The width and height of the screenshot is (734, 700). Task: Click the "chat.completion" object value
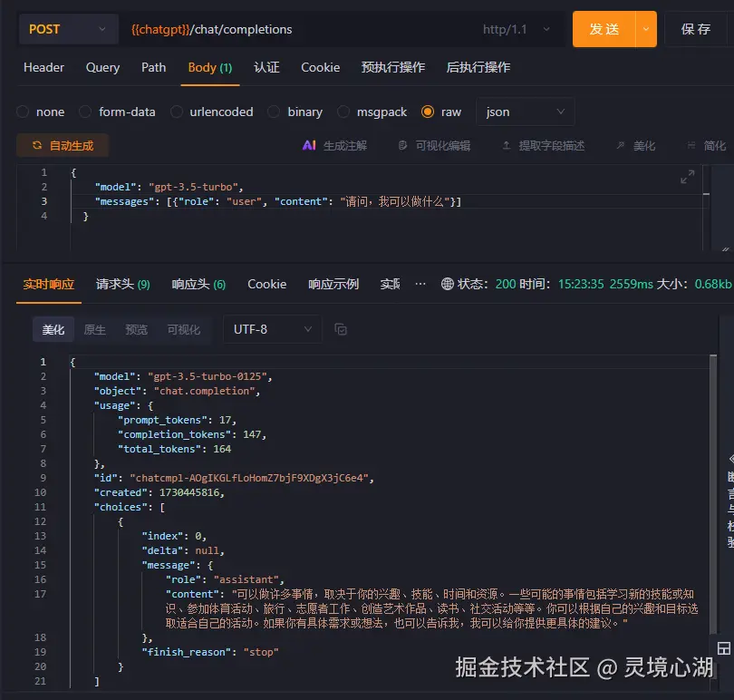[x=204, y=391]
